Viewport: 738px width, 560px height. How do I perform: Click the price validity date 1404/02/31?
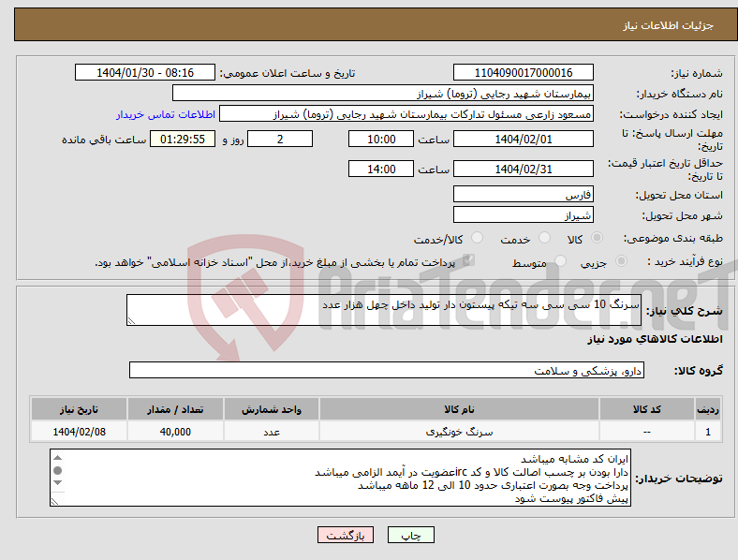pyautogui.click(x=523, y=169)
